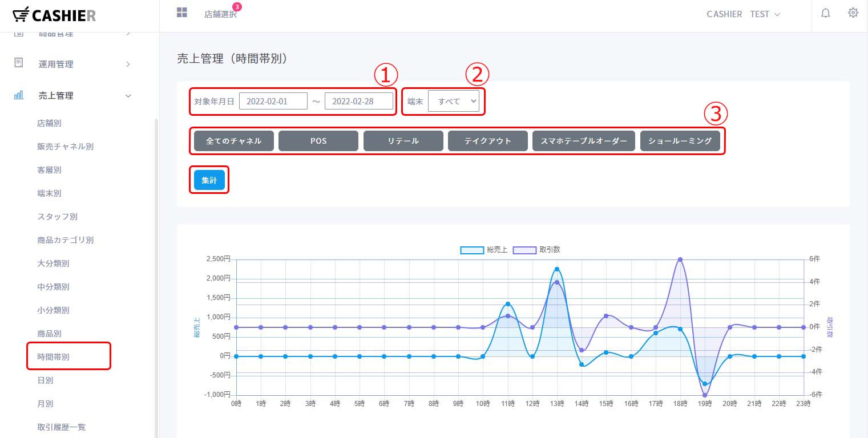Viewport: 868px width, 438px height.
Task: Select 時間帯別 in the sidebar
Action: click(x=53, y=357)
